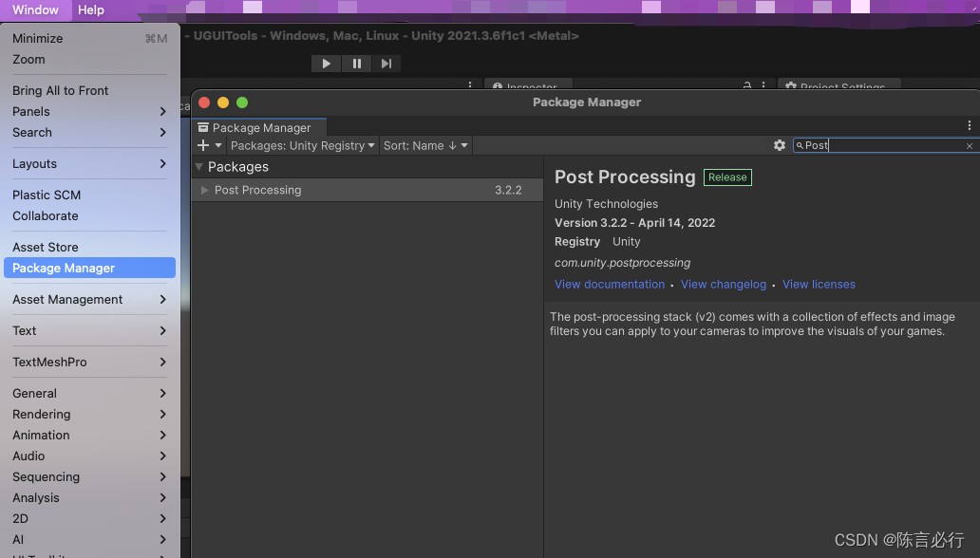Expand Post Processing package versions

[x=204, y=190]
